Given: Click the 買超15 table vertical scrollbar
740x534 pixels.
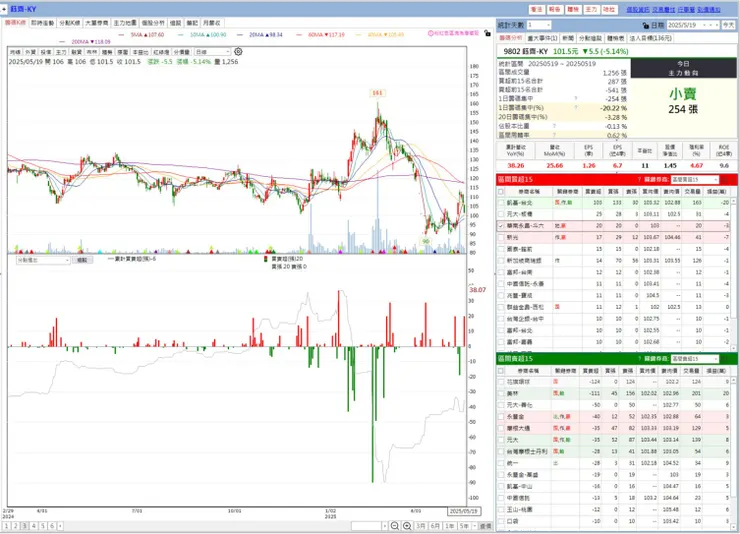Looking at the screenshot, I should pos(734,274).
